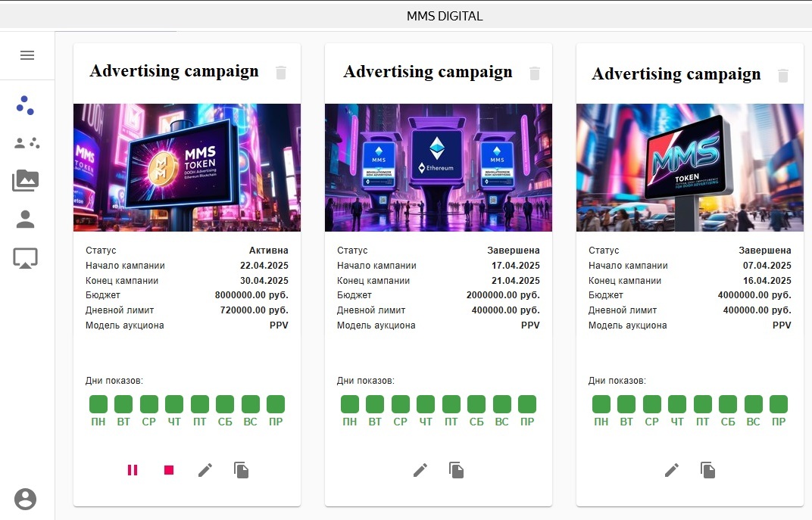
Task: Select budget 8000000.00 руб.
Action: (x=251, y=295)
